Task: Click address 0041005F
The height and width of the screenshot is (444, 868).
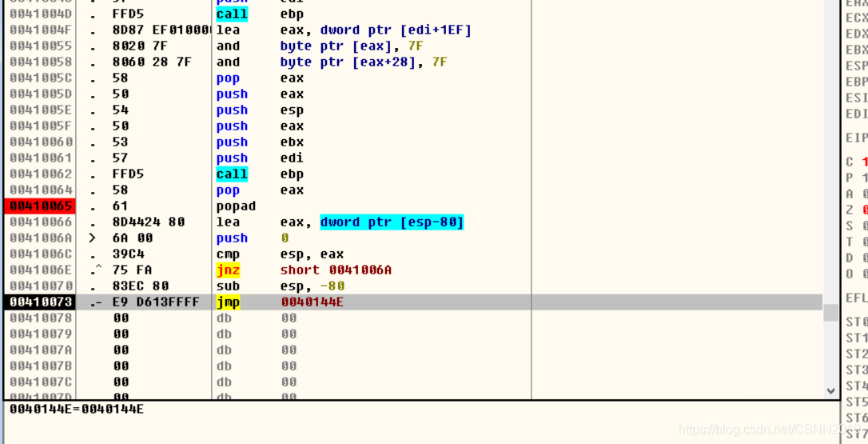Action: [41, 126]
